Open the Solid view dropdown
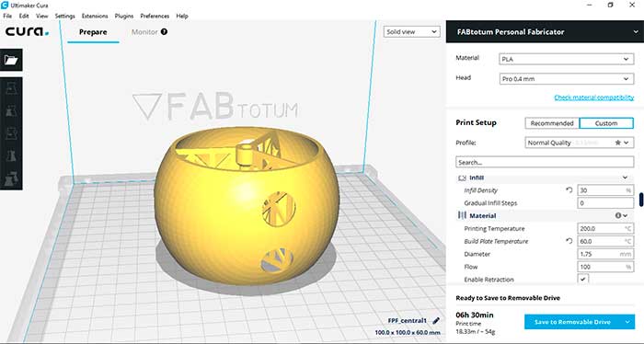 (411, 31)
